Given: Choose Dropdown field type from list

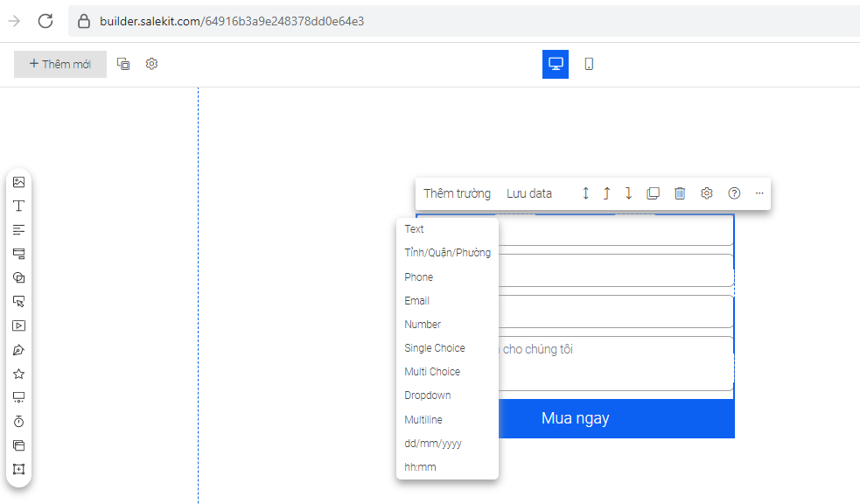Looking at the screenshot, I should click(x=427, y=395).
